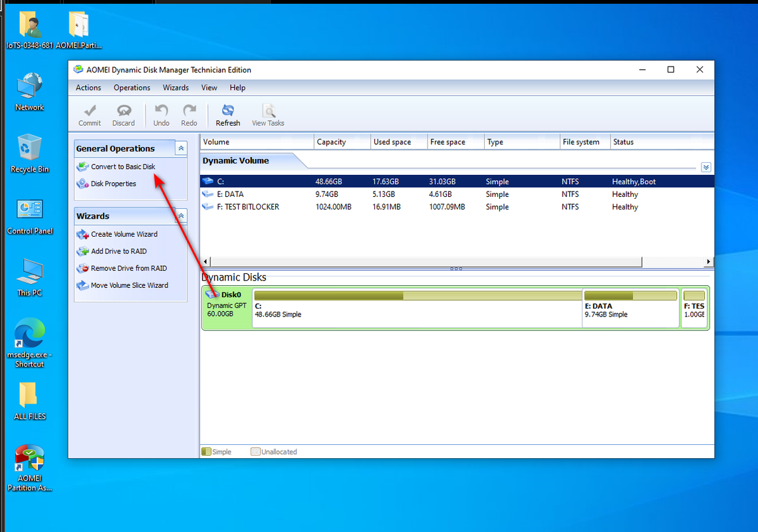Open the ALL FILES desktop folder

29,402
